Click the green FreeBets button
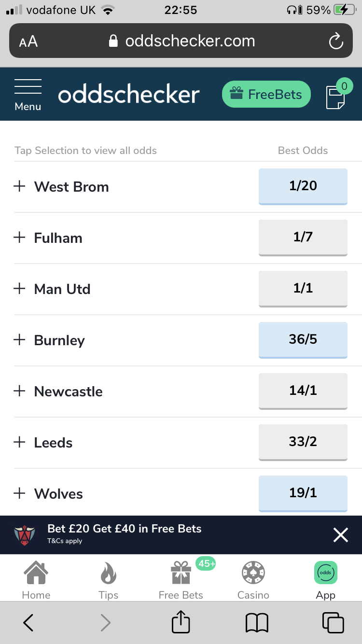362x644 pixels. (266, 94)
